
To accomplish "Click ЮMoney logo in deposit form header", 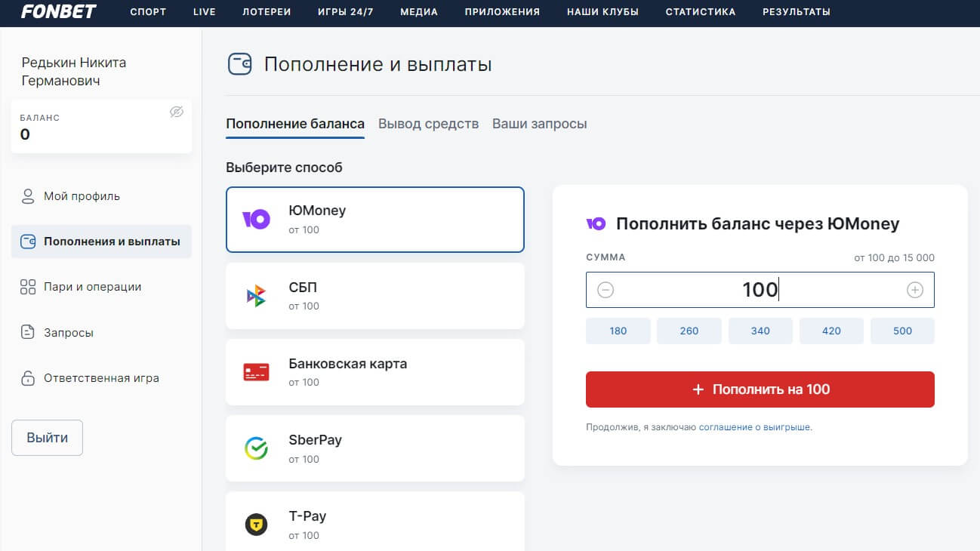I will [x=596, y=223].
